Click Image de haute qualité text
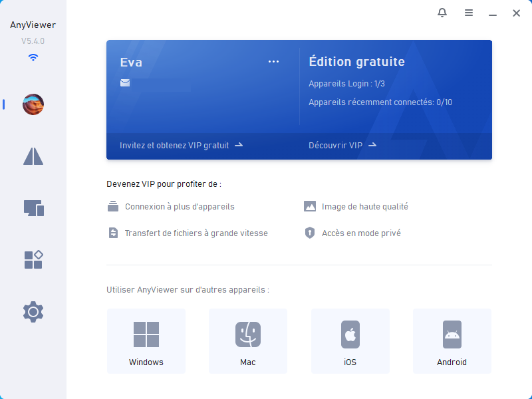The image size is (532, 399). [364, 207]
